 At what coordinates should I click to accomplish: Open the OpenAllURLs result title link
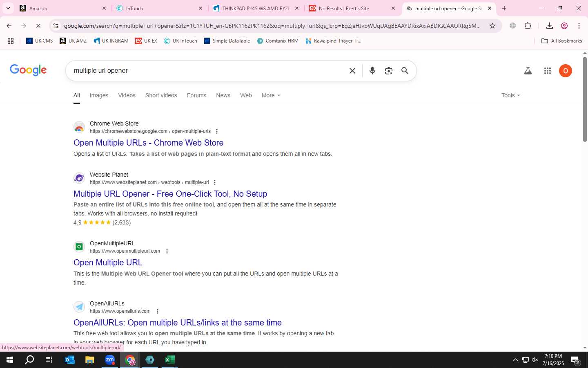[178, 323]
